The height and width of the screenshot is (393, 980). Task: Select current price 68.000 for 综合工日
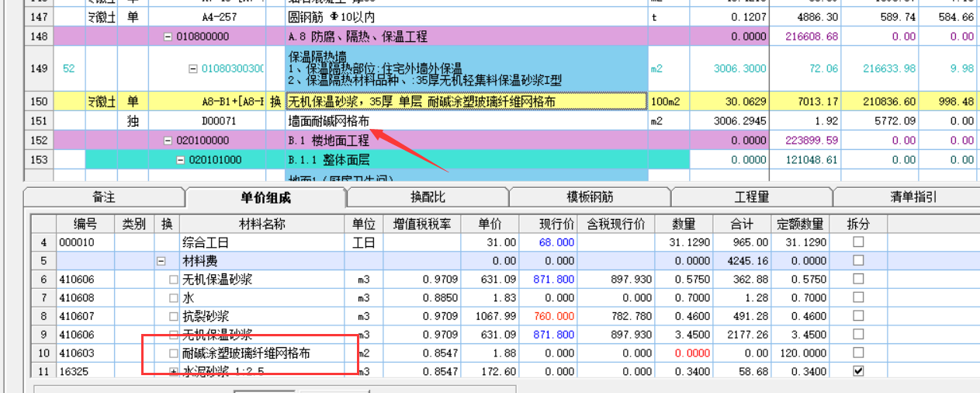point(549,243)
